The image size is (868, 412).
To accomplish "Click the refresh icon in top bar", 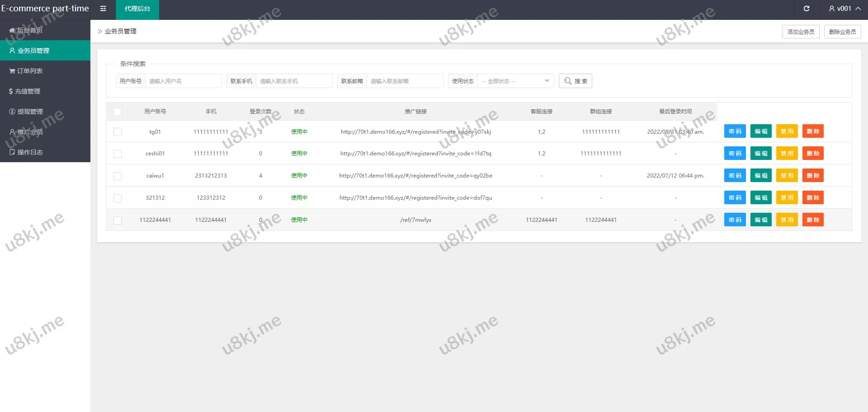I will tap(806, 9).
